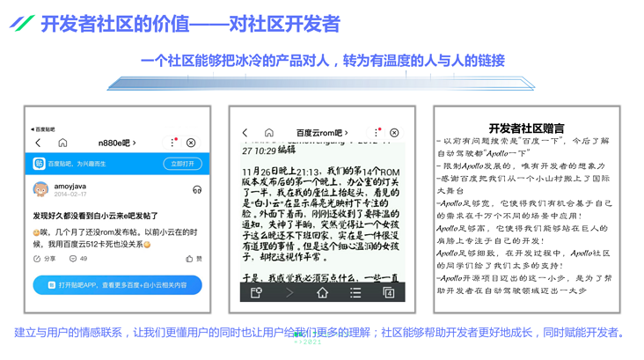
Task: Open the list menu icon in dark toolbar
Action: (x=355, y=292)
